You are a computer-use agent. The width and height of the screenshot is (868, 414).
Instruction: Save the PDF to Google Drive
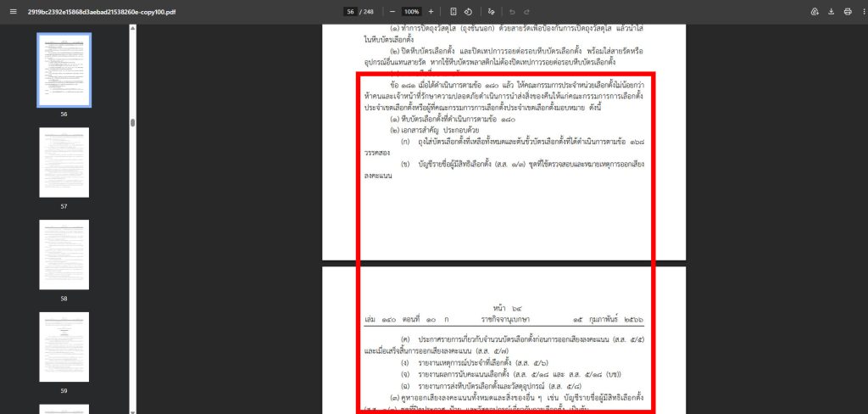coord(815,12)
